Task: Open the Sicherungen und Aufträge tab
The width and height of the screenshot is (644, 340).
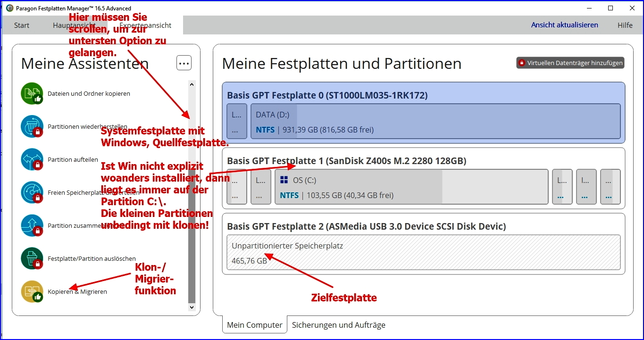Action: pyautogui.click(x=338, y=325)
